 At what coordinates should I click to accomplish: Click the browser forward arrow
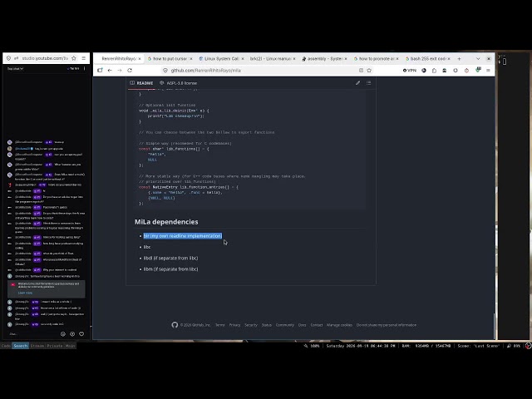click(x=120, y=70)
